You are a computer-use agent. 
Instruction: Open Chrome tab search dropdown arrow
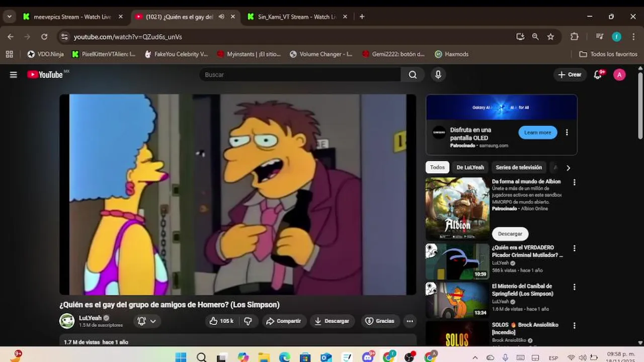[x=9, y=17]
